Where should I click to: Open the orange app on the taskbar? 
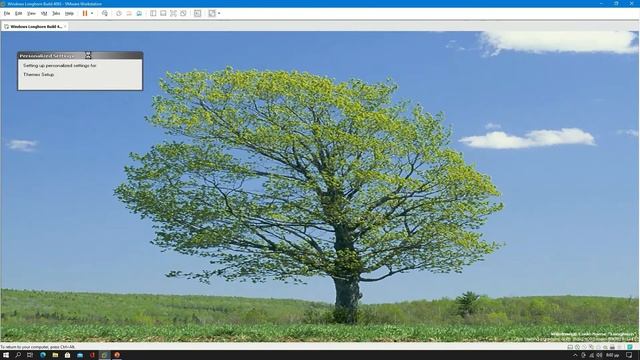[x=117, y=355]
